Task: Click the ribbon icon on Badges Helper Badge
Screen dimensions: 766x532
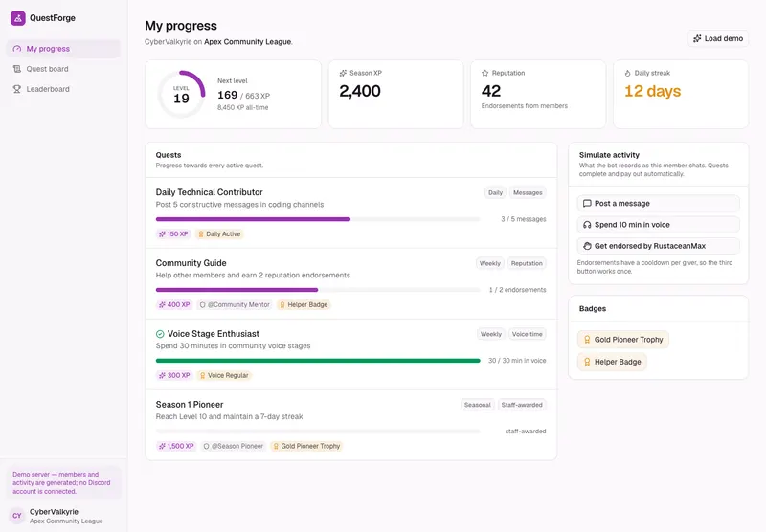Action: [587, 362]
